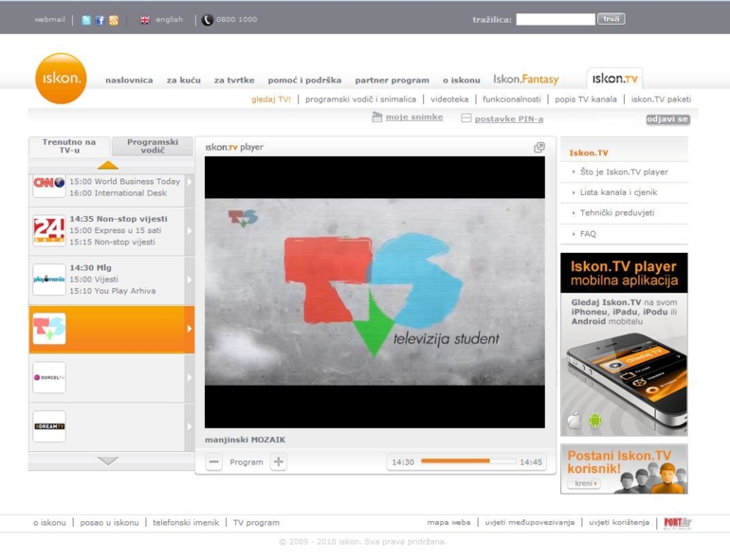Open uvjeti korištenja footer link
Image resolution: width=730 pixels, height=560 pixels.
619,522
